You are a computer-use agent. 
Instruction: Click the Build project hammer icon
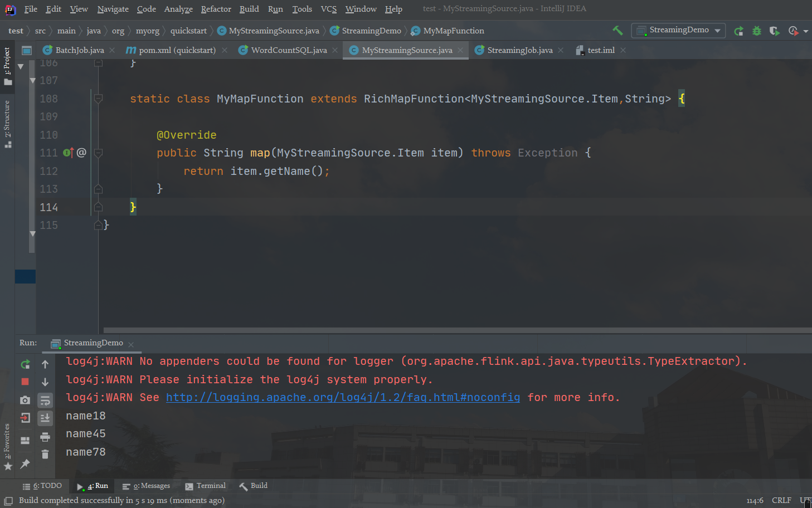pos(617,31)
